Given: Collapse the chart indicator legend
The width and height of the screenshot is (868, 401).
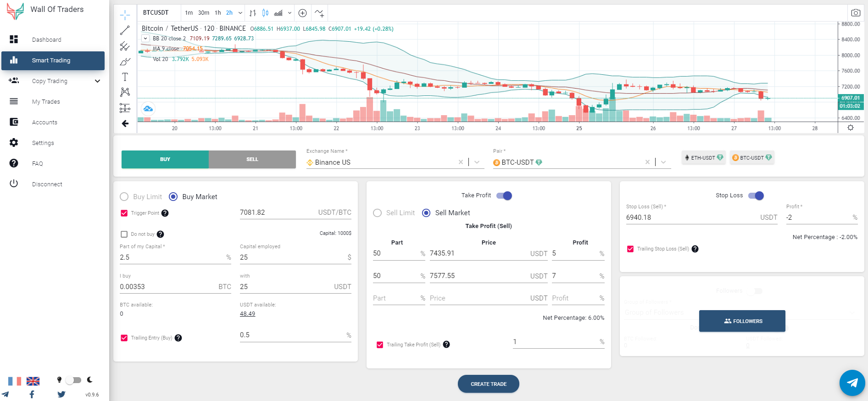Looking at the screenshot, I should tap(145, 39).
